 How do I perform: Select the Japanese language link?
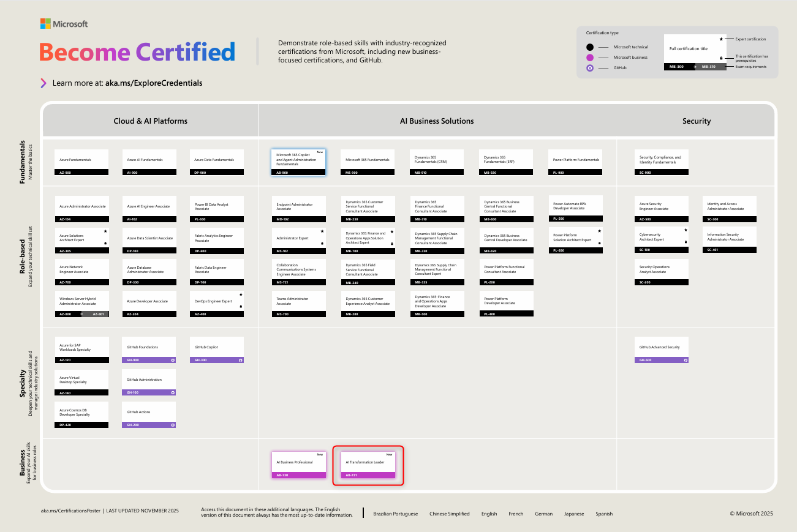click(574, 514)
